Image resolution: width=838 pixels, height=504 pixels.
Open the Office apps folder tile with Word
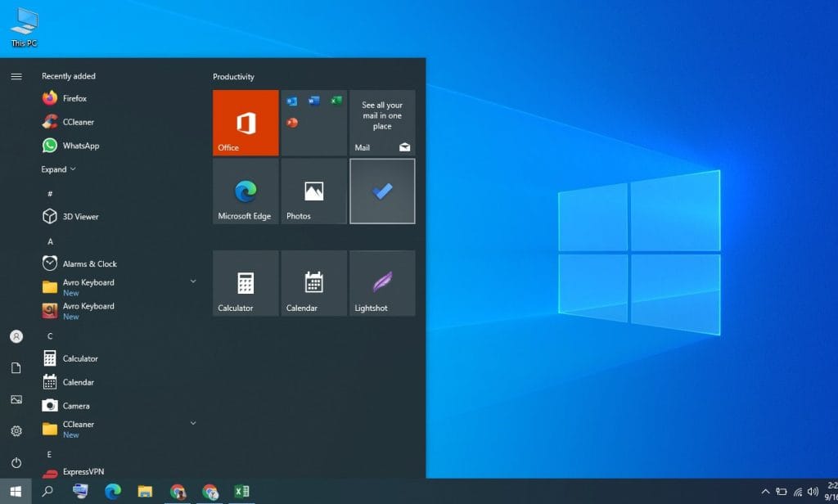pos(314,123)
